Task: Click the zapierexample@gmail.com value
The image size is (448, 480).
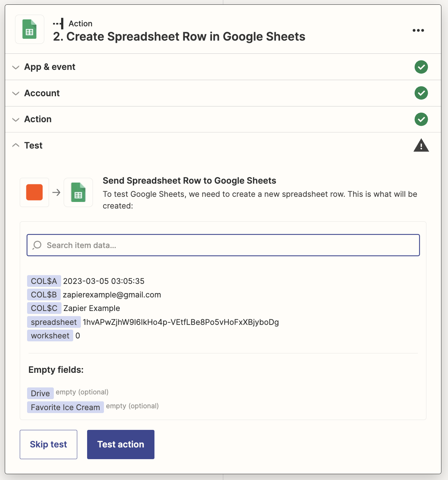Action: 112,295
